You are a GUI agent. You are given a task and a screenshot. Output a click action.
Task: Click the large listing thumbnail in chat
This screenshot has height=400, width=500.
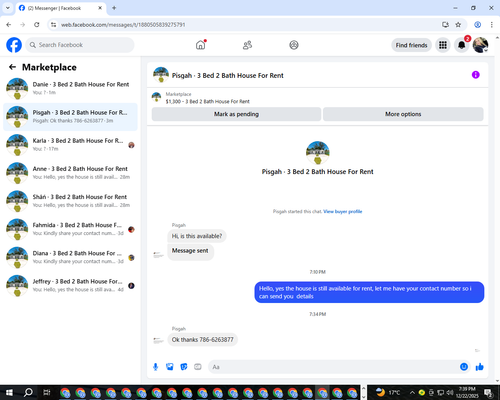pos(318,153)
